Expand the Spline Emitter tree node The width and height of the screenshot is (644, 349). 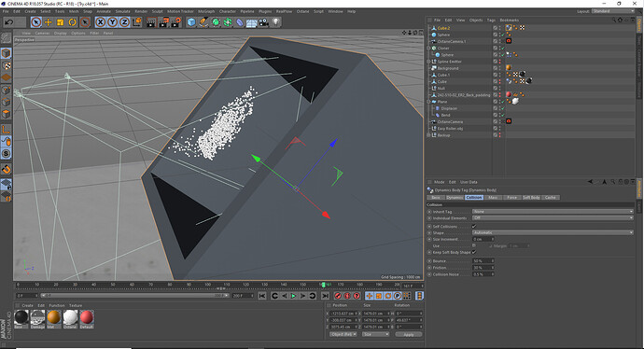(428, 62)
